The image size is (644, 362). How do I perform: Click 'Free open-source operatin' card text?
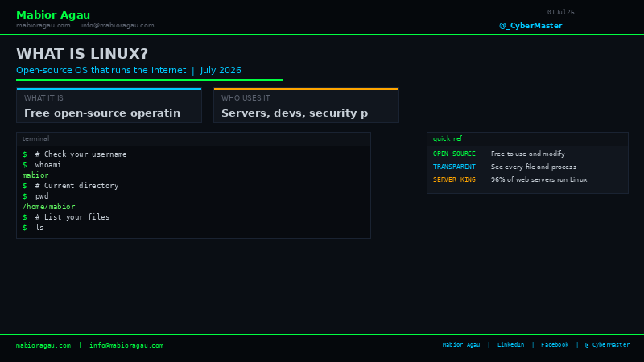click(x=102, y=113)
